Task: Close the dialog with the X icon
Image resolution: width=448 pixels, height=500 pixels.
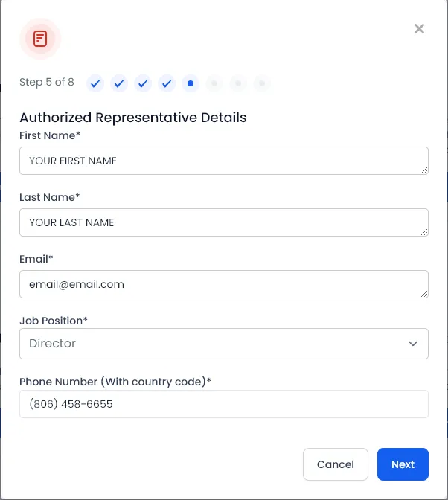Action: [419, 29]
